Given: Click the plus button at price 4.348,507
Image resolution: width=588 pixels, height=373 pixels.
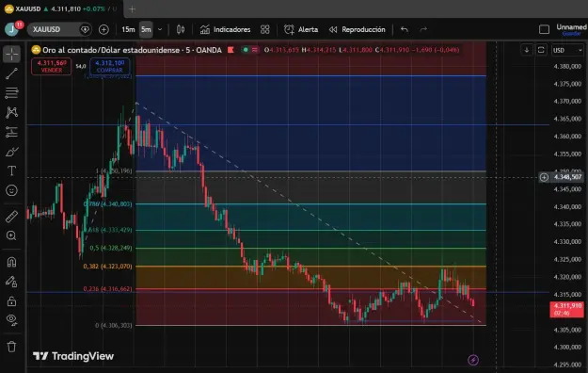Looking at the screenshot, I should [x=544, y=177].
